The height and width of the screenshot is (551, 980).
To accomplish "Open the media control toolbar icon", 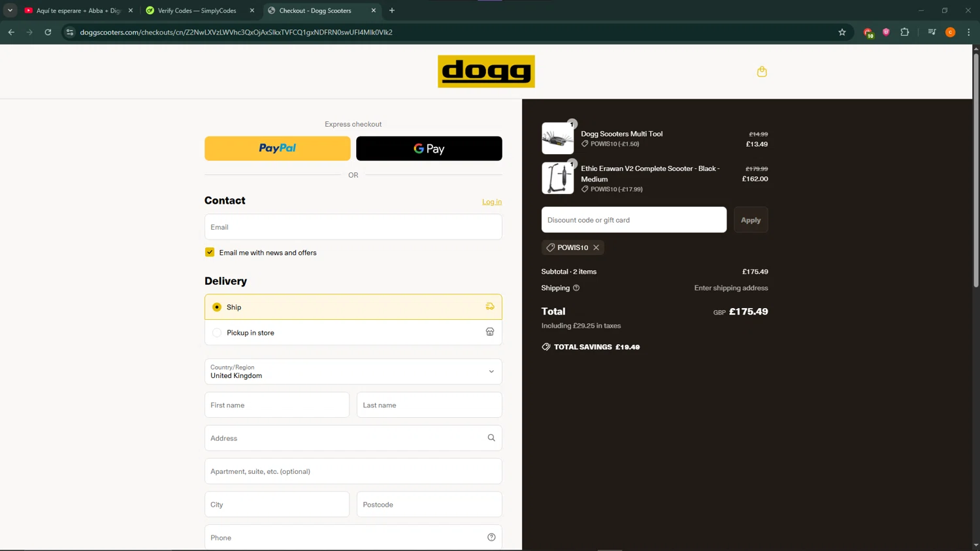I will click(x=932, y=32).
